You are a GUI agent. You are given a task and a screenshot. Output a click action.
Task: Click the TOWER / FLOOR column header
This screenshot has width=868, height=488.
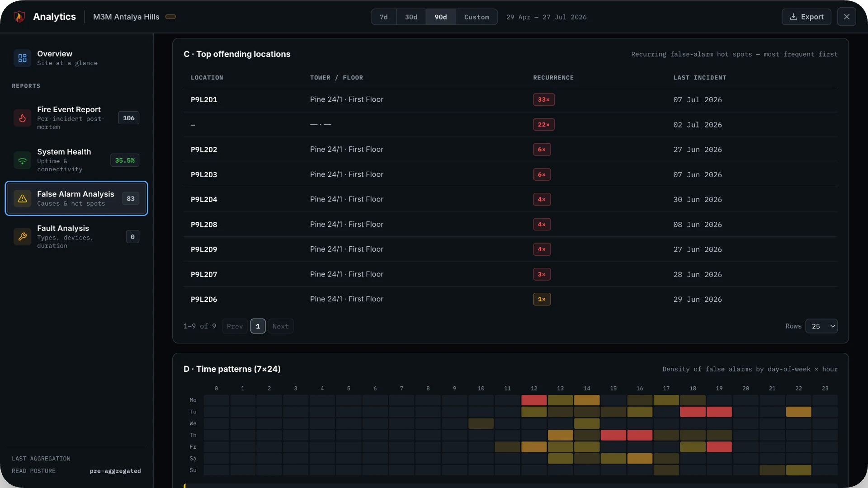[336, 78]
